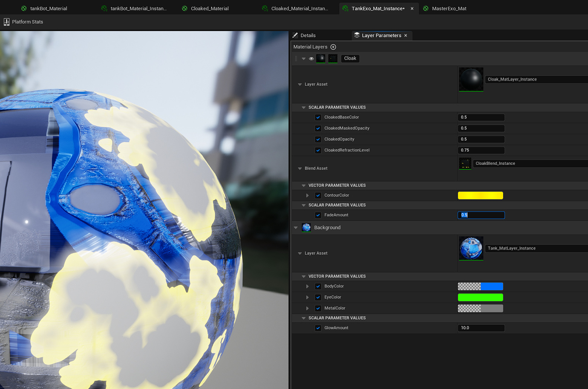Open the MasterExo_Mat tab
The image size is (588, 389).
pyautogui.click(x=449, y=9)
